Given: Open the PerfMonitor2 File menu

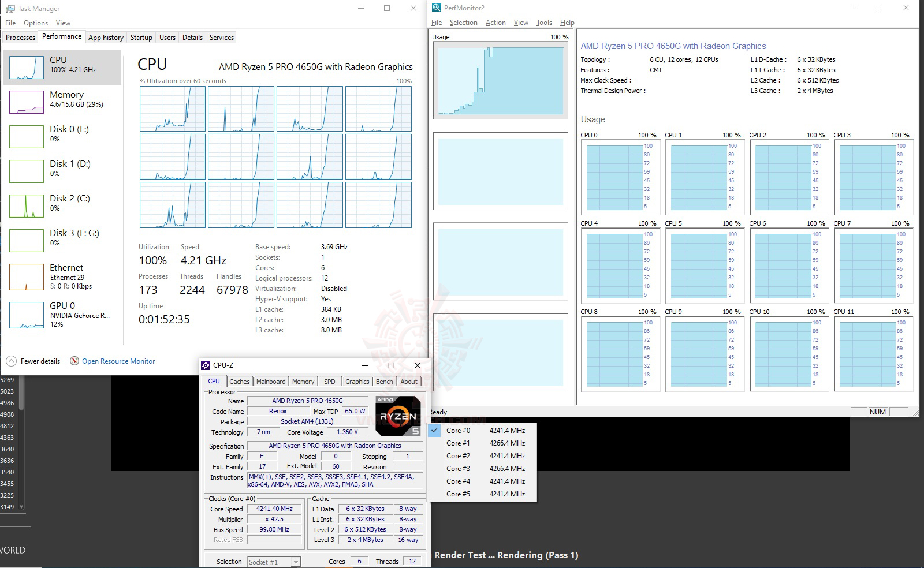Looking at the screenshot, I should [x=437, y=23].
